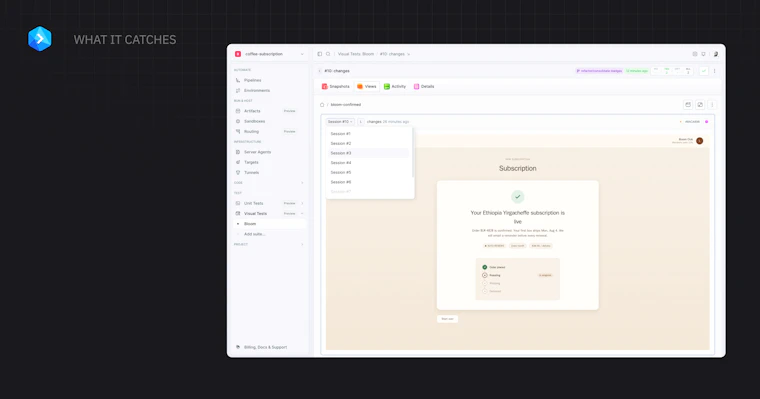Click the Routing Preview badge
Screen dimensions: 760x399
coord(289,131)
